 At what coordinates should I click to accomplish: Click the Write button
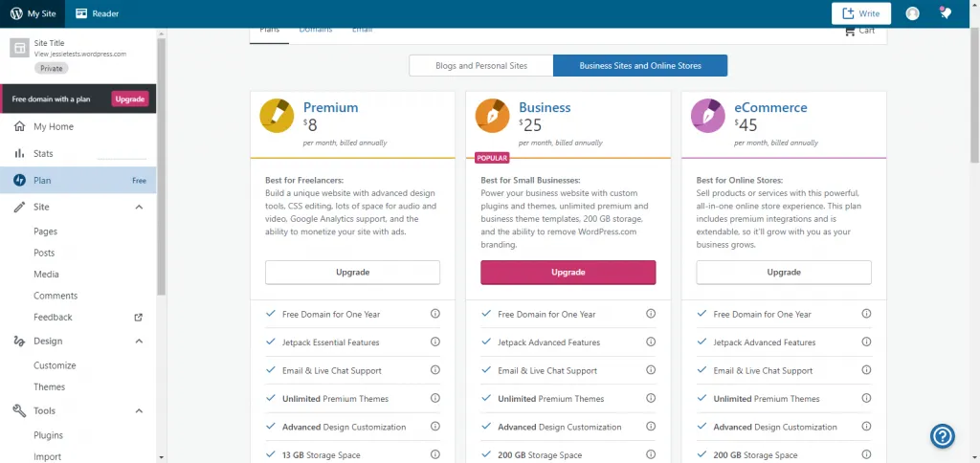pyautogui.click(x=861, y=13)
